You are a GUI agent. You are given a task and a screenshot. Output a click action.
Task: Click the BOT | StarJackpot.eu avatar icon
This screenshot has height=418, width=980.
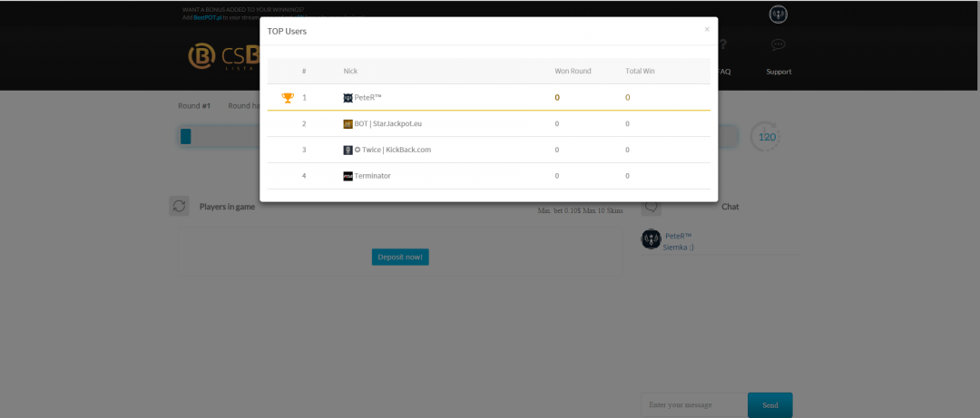click(348, 124)
